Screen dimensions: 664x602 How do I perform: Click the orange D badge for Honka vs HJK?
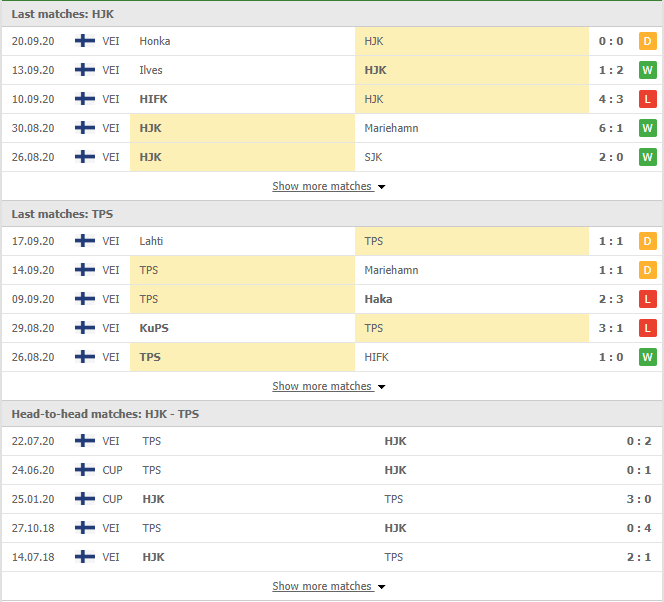click(647, 41)
